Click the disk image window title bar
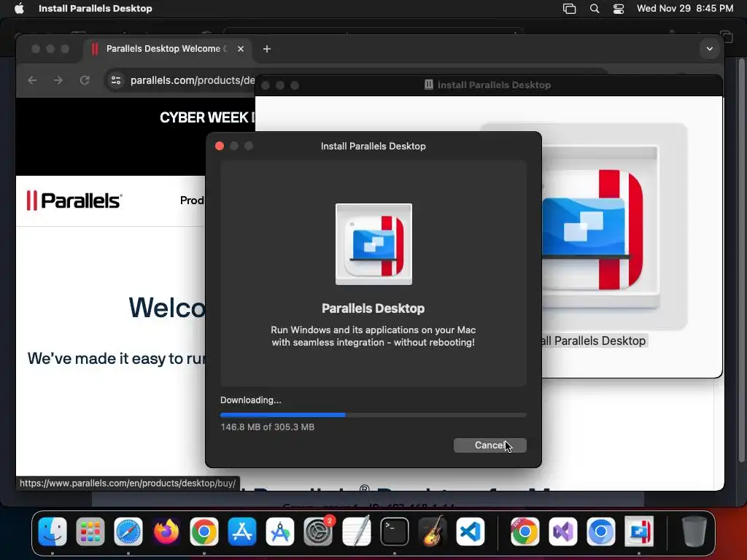The image size is (747, 560). (x=489, y=85)
